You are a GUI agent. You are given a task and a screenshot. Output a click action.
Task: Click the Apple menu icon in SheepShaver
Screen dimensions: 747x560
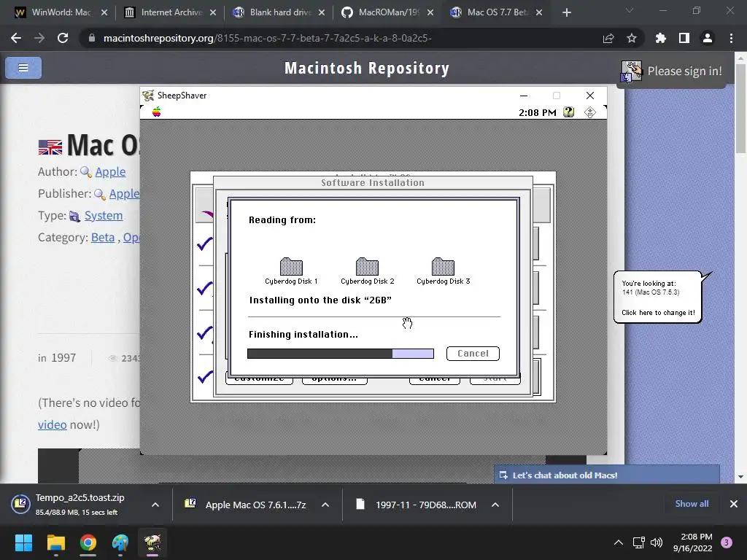point(156,112)
